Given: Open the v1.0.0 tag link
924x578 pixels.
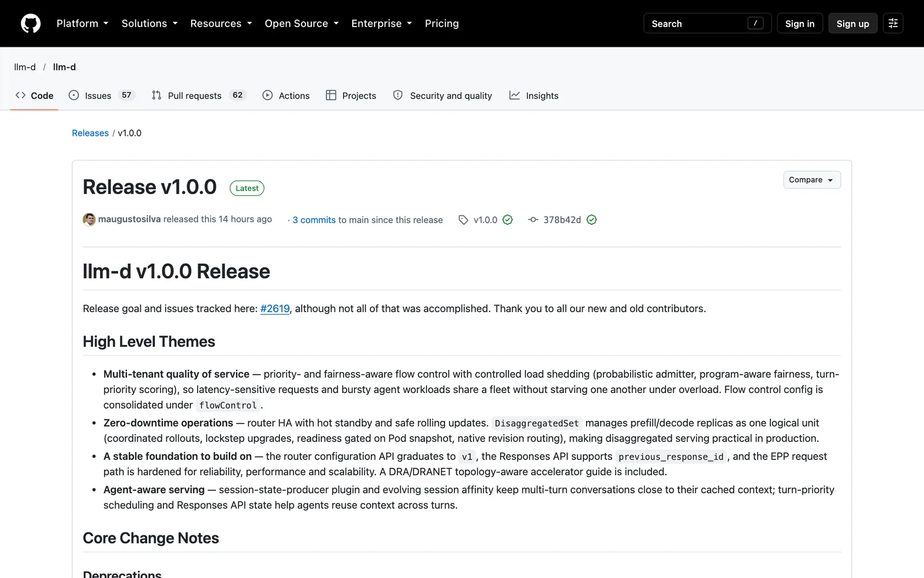Looking at the screenshot, I should tap(486, 220).
